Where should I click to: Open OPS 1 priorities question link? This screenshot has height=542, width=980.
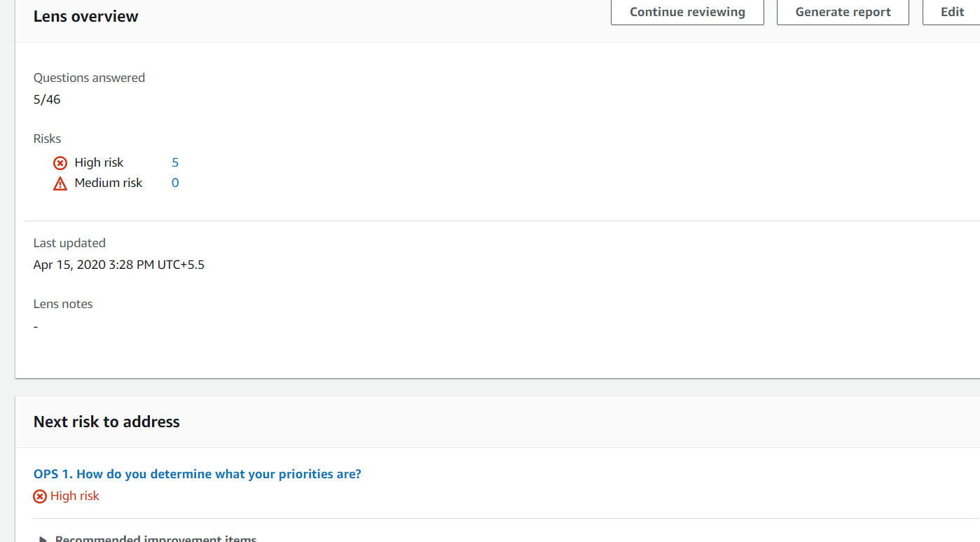tap(198, 474)
